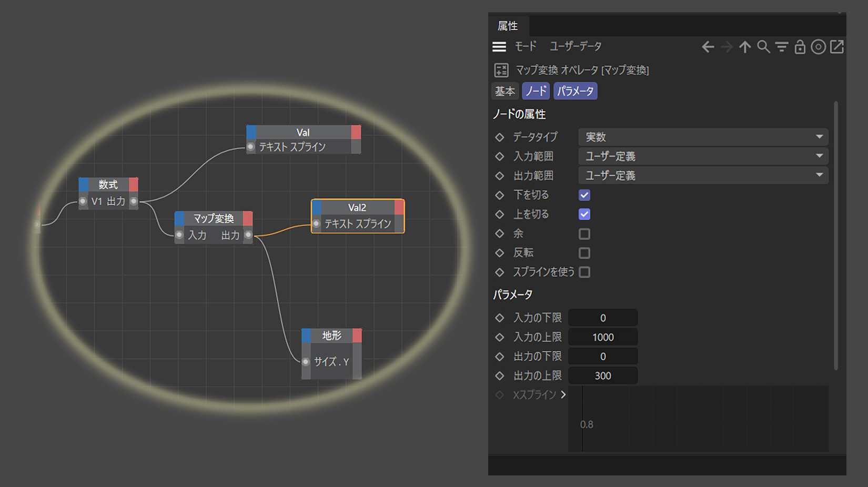Screen dimensions: 868x487
Task: Click keyframe diamond beside 出力の下限
Action: click(500, 357)
